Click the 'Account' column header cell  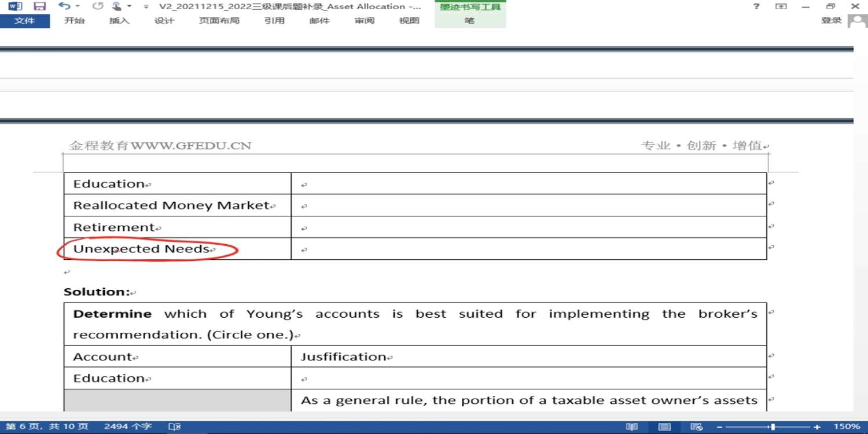click(x=177, y=356)
